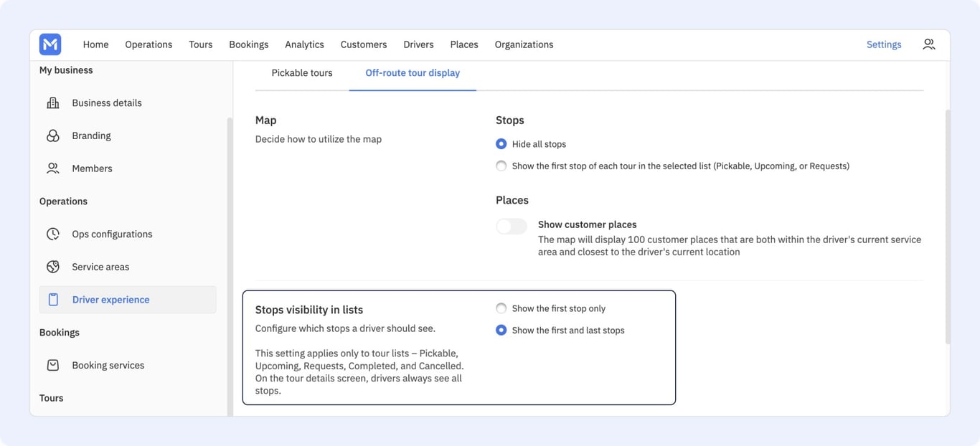Image resolution: width=980 pixels, height=446 pixels.
Task: Open Organizations in the top navigation
Action: (524, 44)
